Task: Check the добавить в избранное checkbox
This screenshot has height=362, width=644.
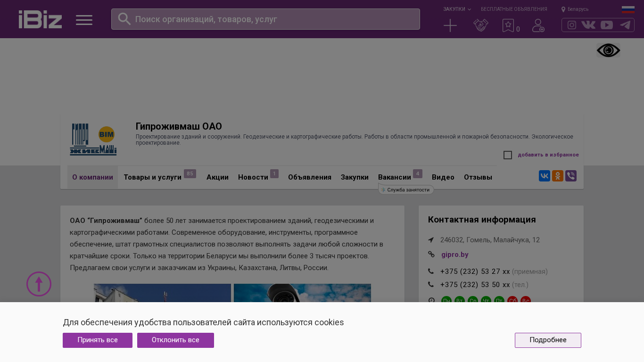Action: 508,155
